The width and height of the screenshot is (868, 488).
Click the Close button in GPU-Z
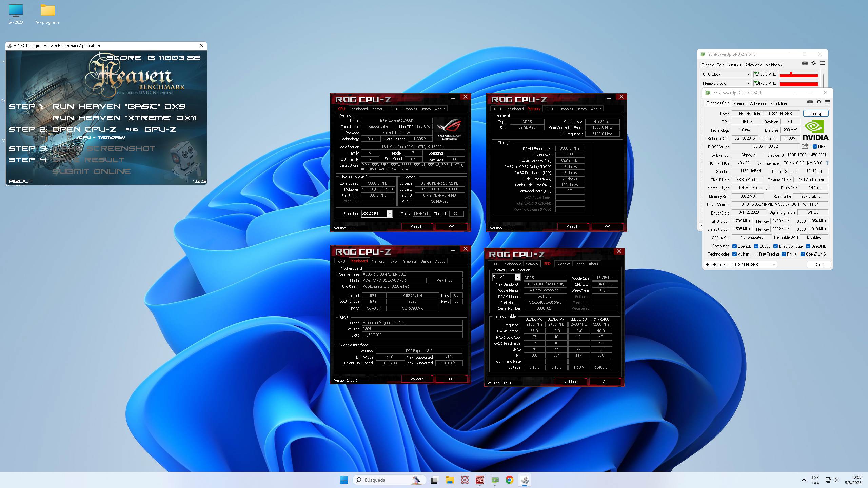[818, 265]
